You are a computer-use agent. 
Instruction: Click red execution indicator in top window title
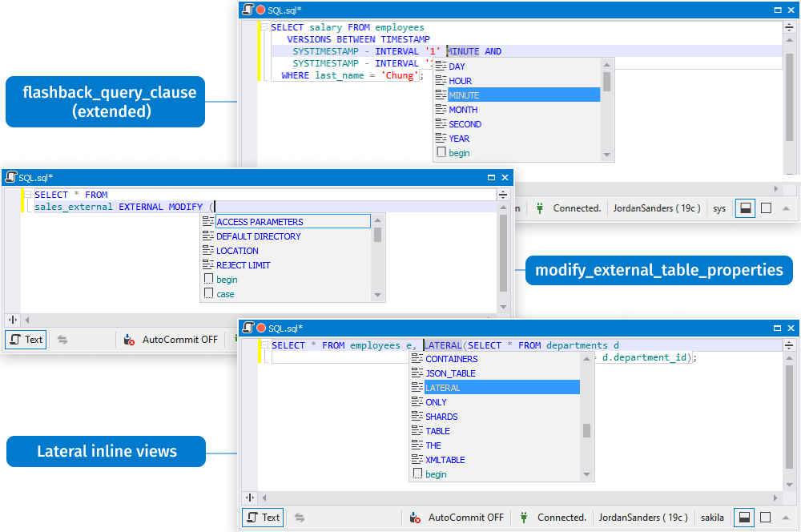pyautogui.click(x=260, y=10)
